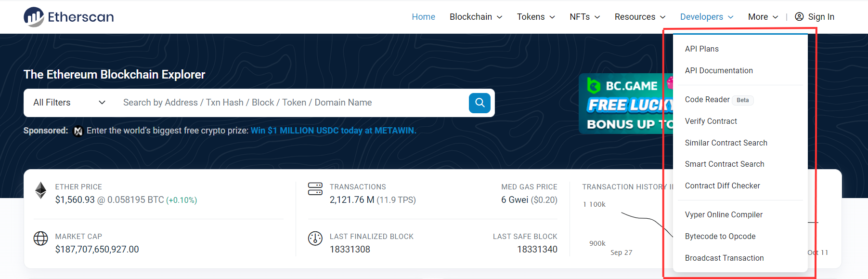
Task: Click the Transactions server icon
Action: coord(315,189)
